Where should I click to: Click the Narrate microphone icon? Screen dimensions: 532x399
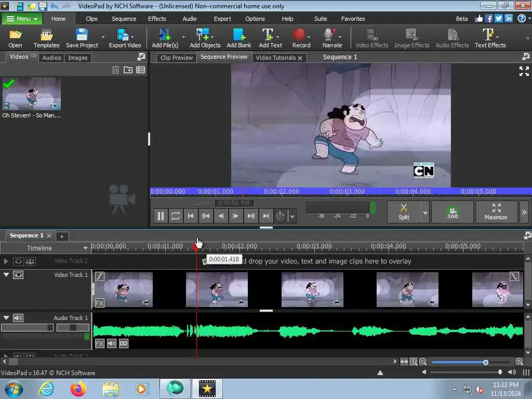coord(332,38)
